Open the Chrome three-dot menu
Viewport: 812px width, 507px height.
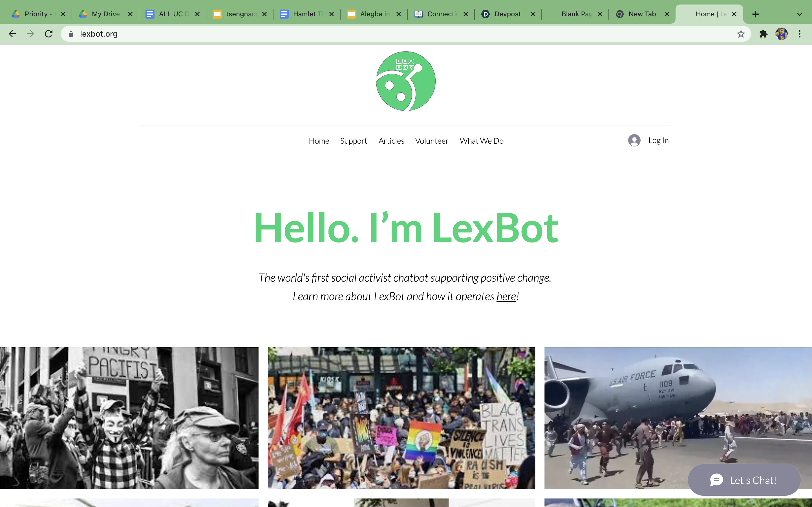click(x=800, y=34)
